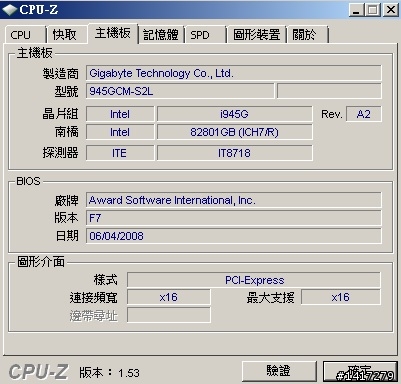The height and width of the screenshot is (384, 401).
Task: Click the 945GCM-S2L model field
Action: [180, 91]
